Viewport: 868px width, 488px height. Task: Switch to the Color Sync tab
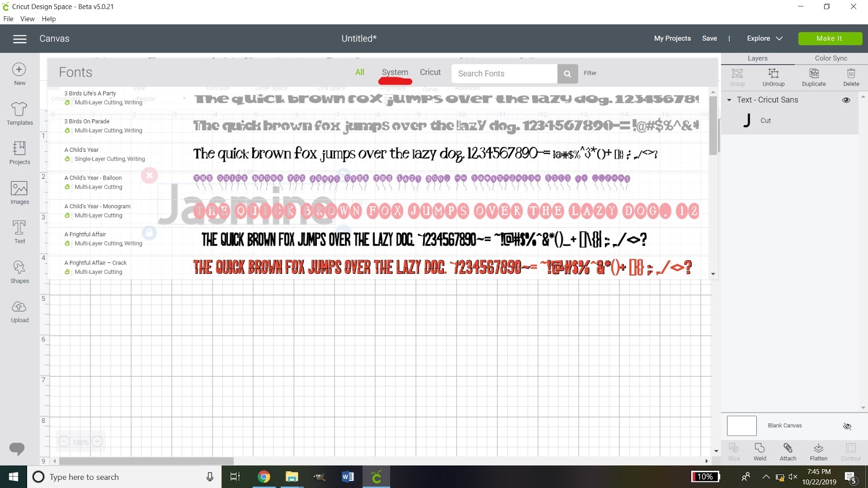[x=831, y=59]
